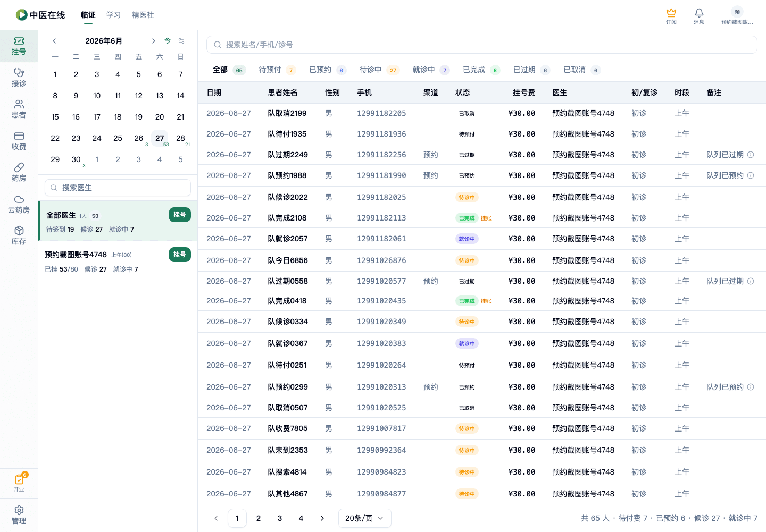This screenshot has height=532, width=766.
Task: Click the 搜索医生 search field
Action: pos(118,188)
